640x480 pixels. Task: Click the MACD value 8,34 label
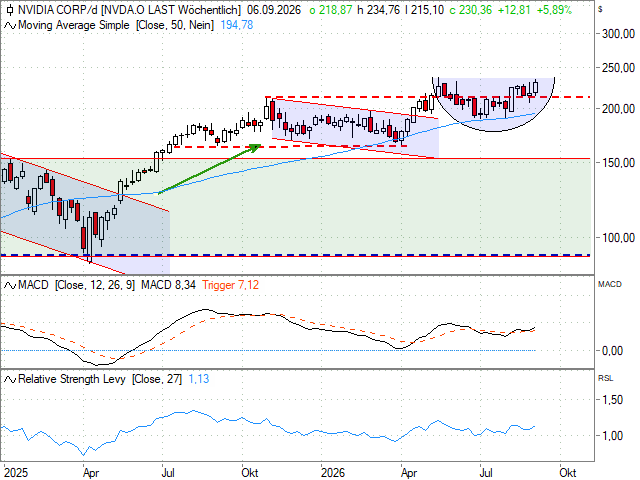[168, 285]
